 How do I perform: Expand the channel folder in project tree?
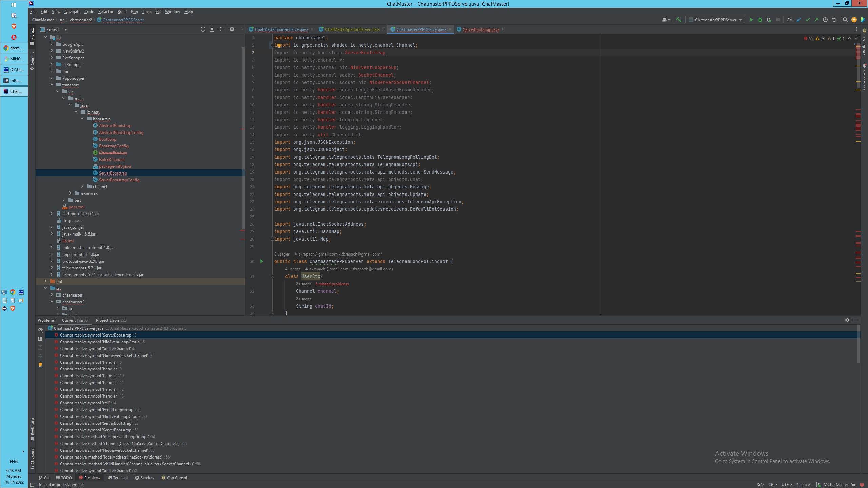coord(82,187)
